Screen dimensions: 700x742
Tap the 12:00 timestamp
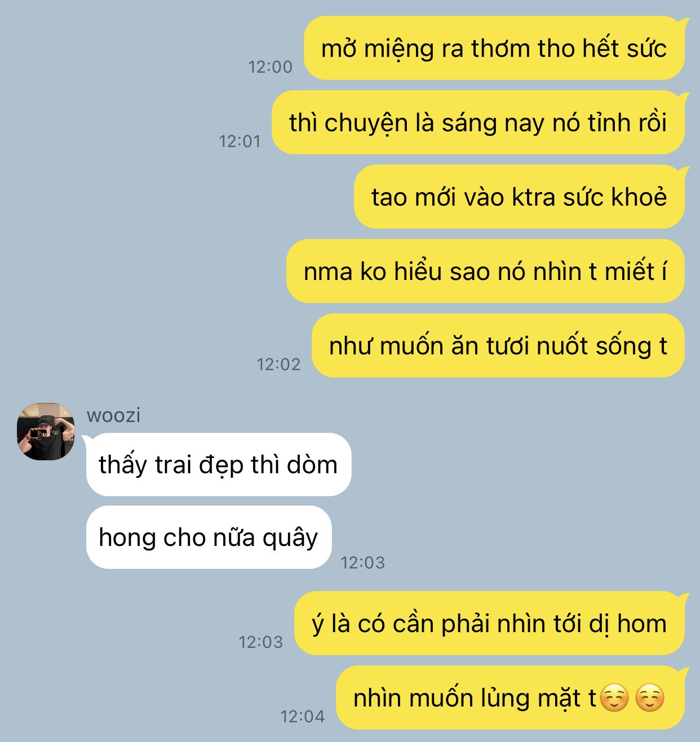point(271,67)
